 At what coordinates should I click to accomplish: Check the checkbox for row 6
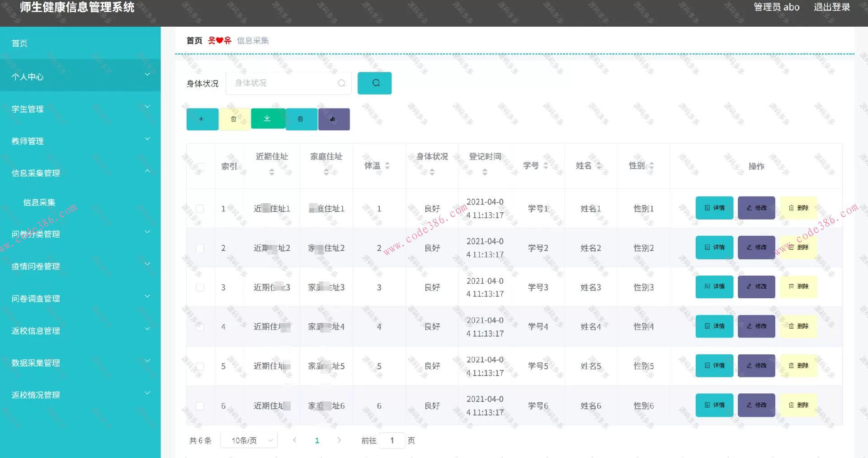[200, 406]
